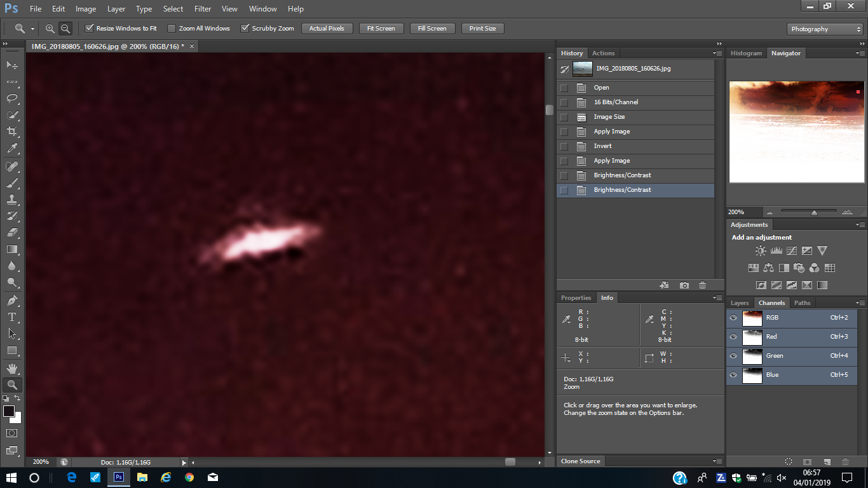The image size is (868, 488).
Task: Uncheck Resize Windows to Fit
Action: 90,29
